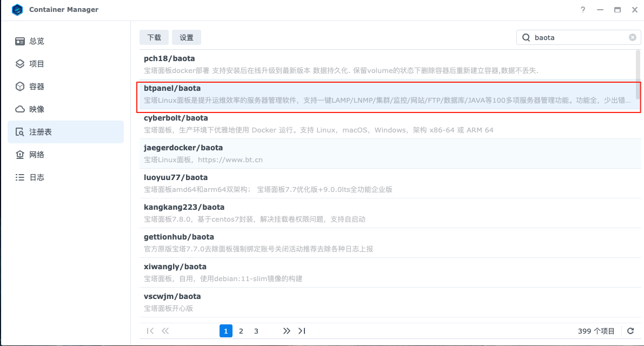Screen dimensions: 644x346
Task: Clear the baota search text
Action: [633, 37]
